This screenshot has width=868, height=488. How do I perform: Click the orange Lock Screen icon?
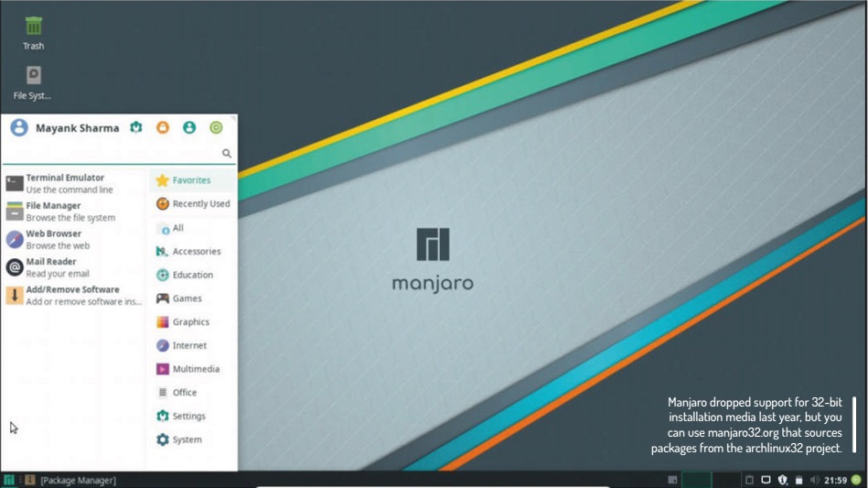click(x=163, y=127)
